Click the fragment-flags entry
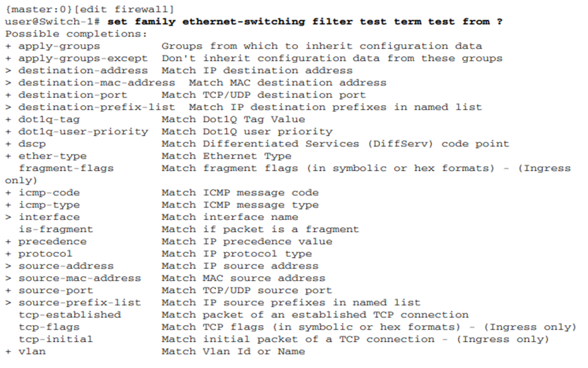 [x=66, y=168]
